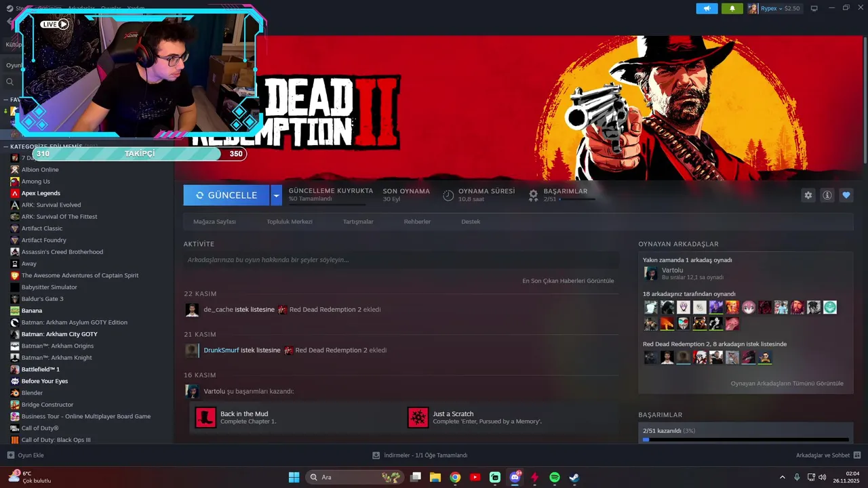This screenshot has width=868, height=488.
Task: Switch to Topluluk Merkezi tab
Action: [290, 222]
